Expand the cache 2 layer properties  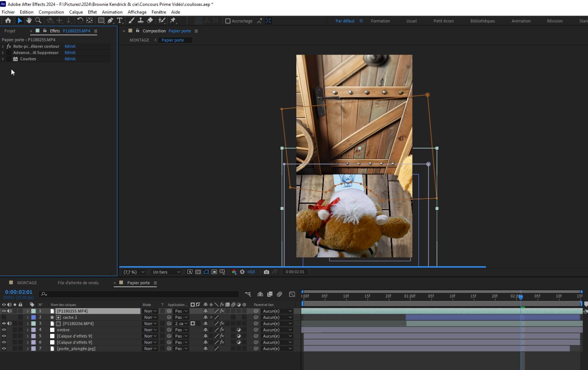(x=28, y=317)
